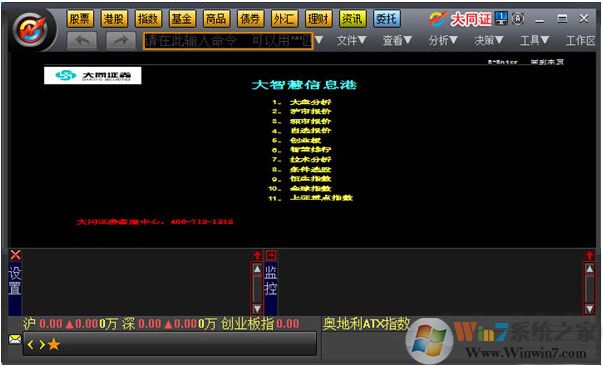Click the back arrow navigation button

coord(82,40)
